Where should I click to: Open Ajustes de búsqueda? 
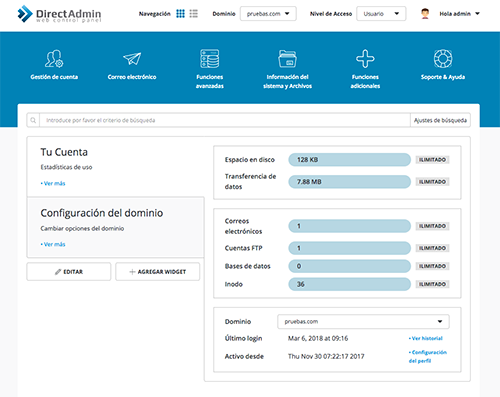[x=440, y=120]
